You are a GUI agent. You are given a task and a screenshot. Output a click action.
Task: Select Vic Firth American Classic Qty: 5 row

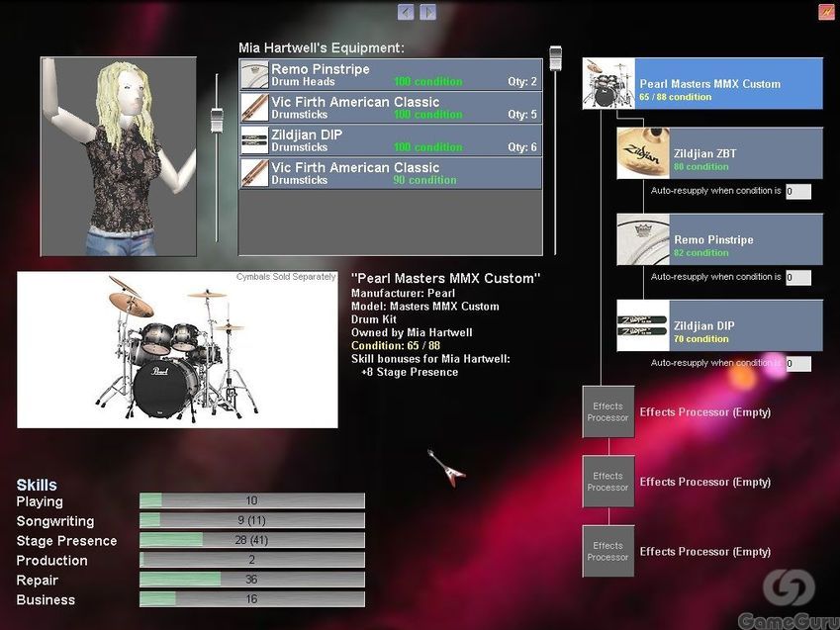(391, 107)
